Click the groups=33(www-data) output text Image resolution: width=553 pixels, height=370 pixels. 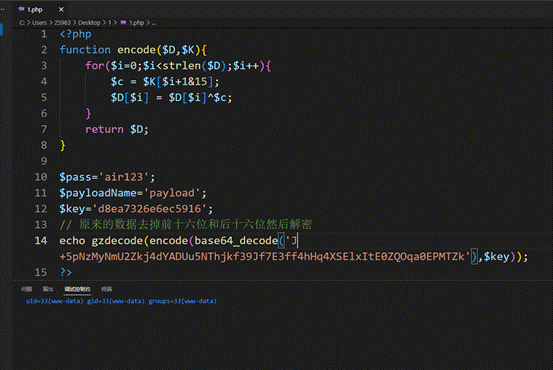pos(182,301)
